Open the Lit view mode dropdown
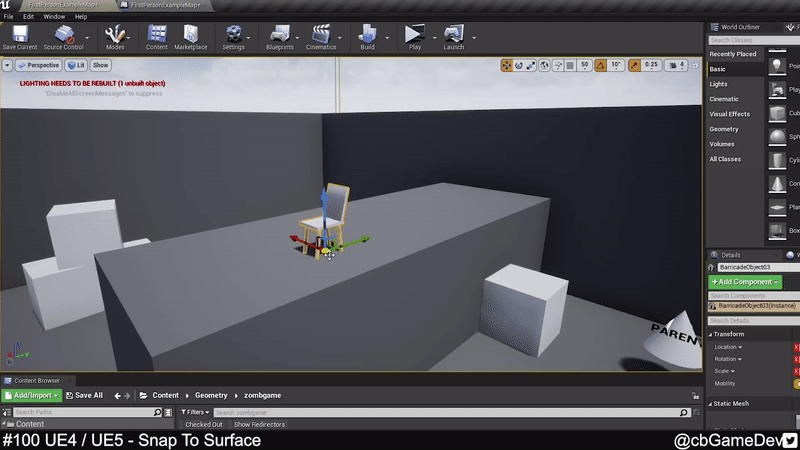Image resolution: width=800 pixels, height=450 pixels. (76, 65)
